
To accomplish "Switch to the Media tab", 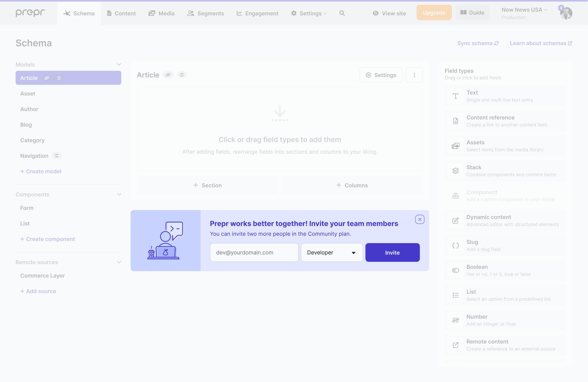I will [x=162, y=13].
